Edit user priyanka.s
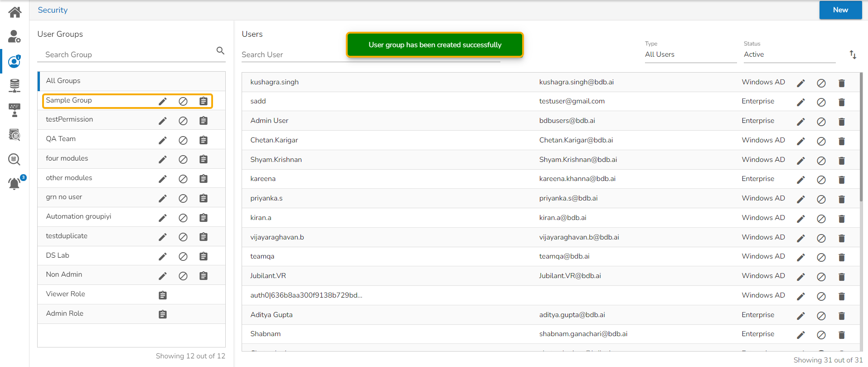 [801, 199]
